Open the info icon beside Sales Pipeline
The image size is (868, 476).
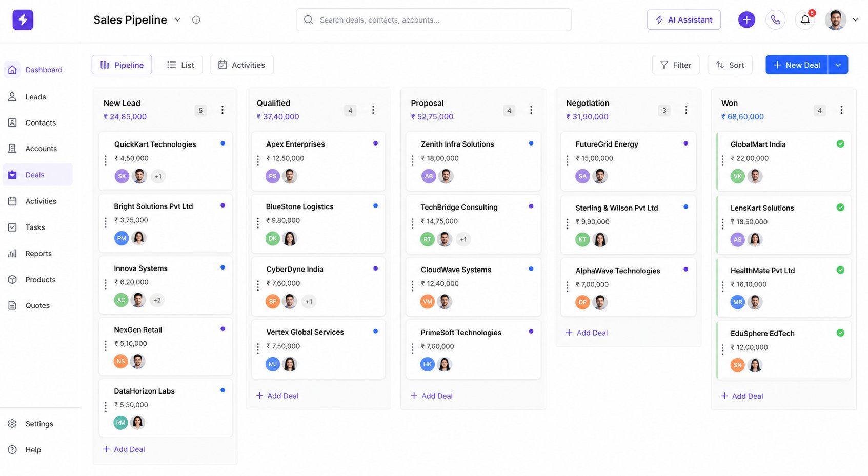(x=196, y=20)
